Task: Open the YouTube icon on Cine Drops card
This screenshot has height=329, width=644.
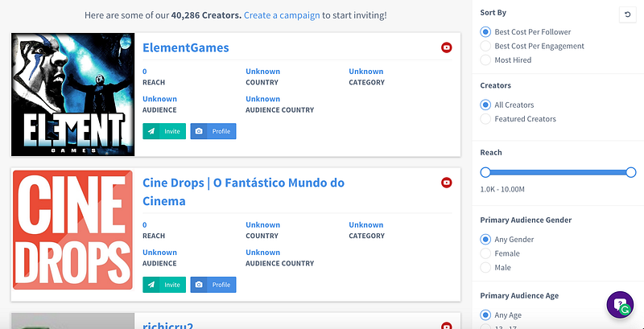Action: tap(447, 183)
